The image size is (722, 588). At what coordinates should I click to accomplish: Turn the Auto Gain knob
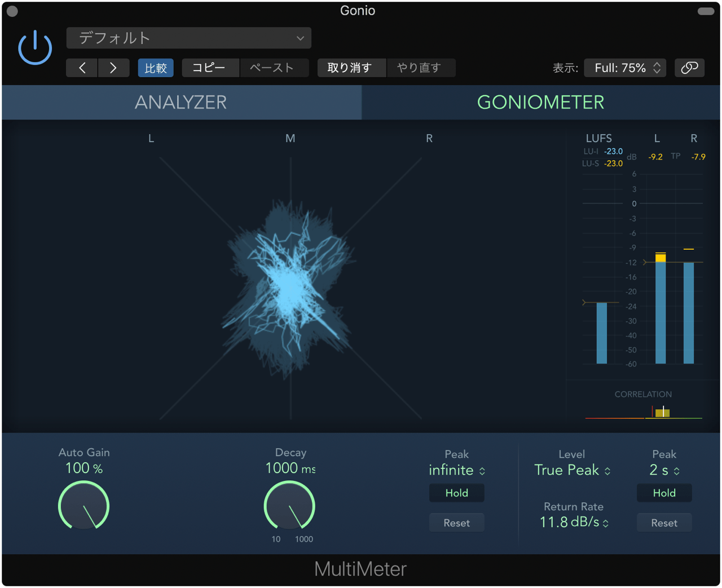(83, 506)
